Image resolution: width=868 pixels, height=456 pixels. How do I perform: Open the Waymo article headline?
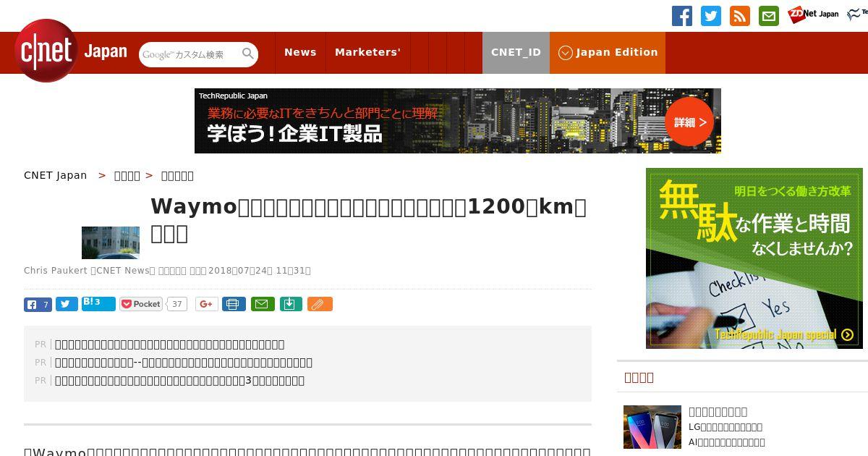pos(369,219)
